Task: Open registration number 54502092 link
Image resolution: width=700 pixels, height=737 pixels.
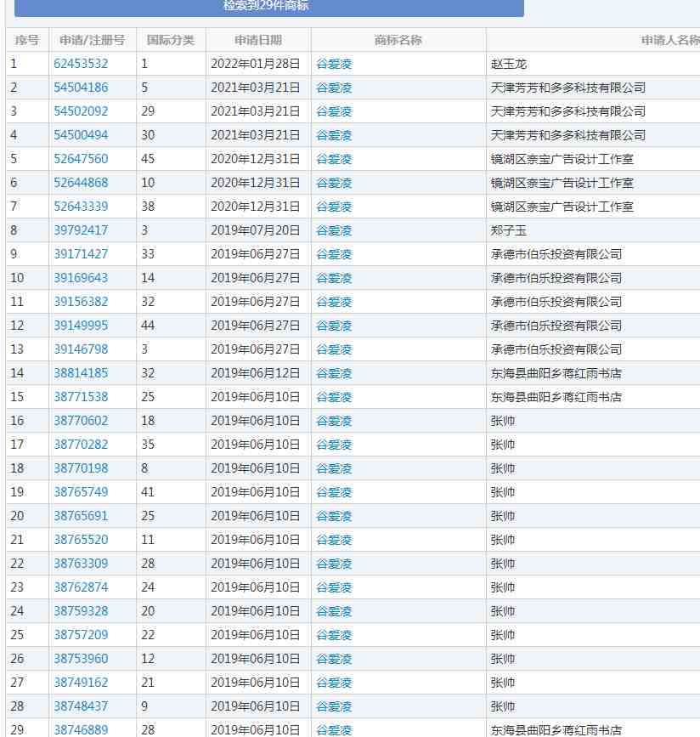Action: (x=81, y=111)
